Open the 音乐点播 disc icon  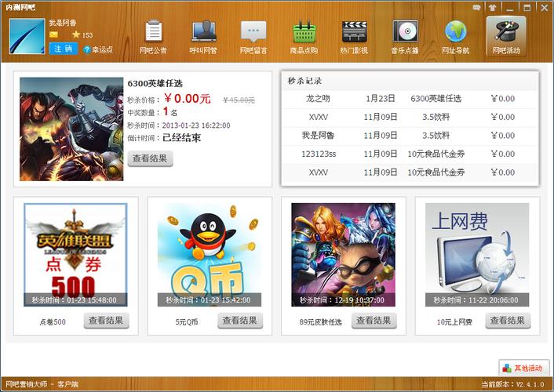pyautogui.click(x=405, y=37)
